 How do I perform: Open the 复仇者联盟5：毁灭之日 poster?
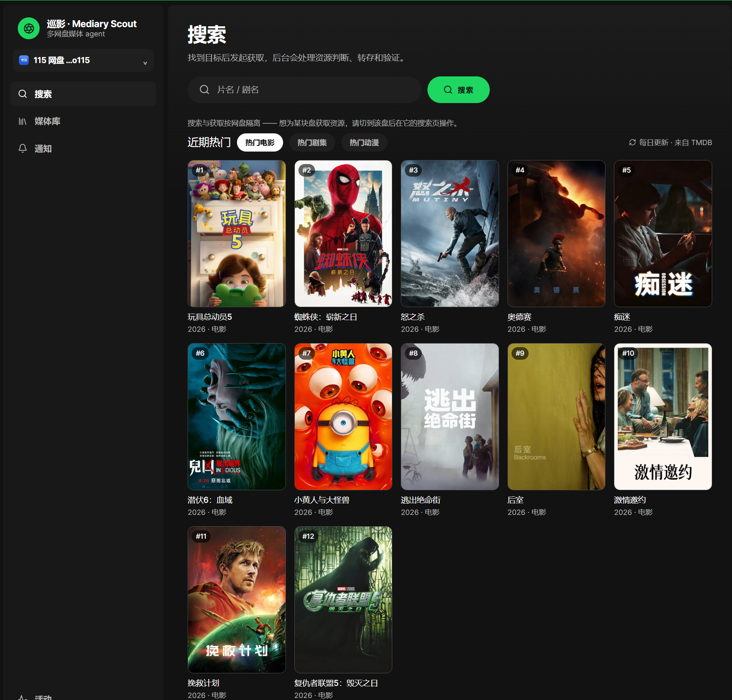(x=343, y=600)
